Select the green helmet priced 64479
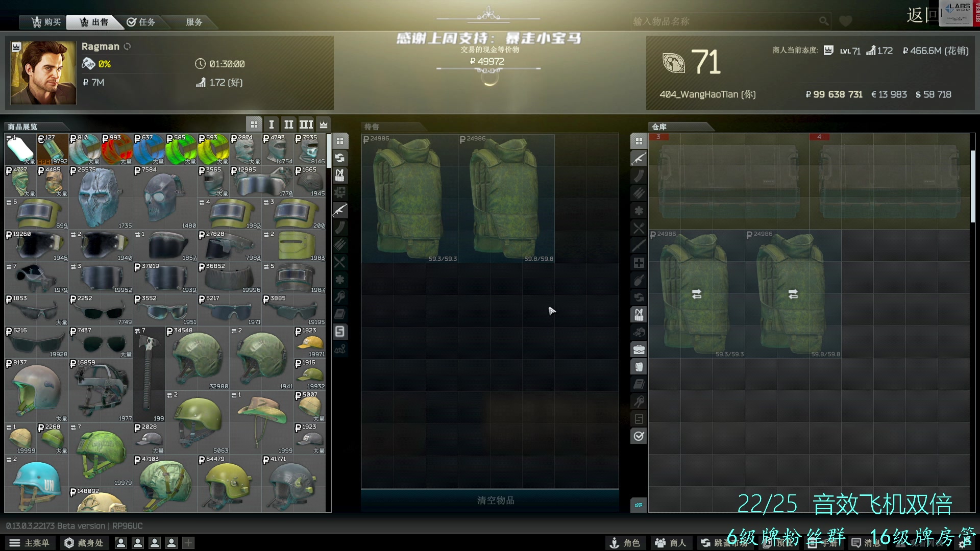The height and width of the screenshot is (551, 980). pyautogui.click(x=229, y=484)
